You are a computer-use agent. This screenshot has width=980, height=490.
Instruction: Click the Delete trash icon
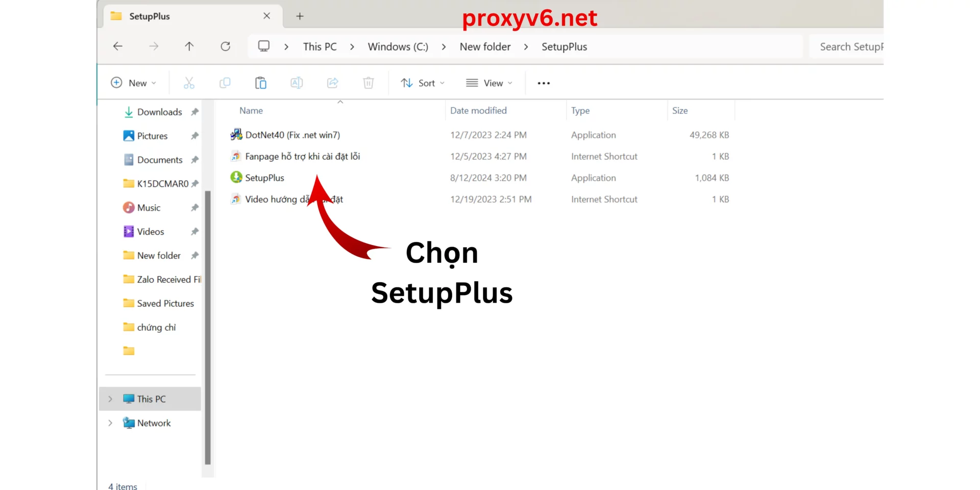(369, 83)
